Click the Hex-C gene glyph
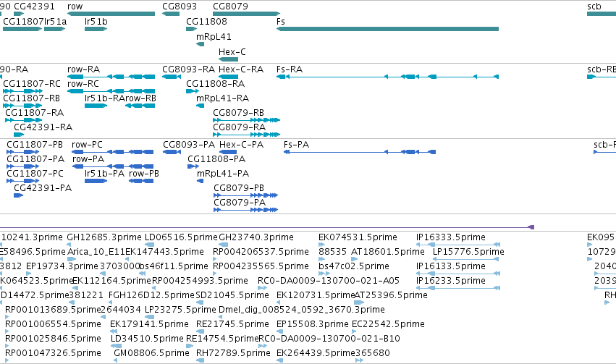Viewport: 616px width, 364px height. pos(228,59)
